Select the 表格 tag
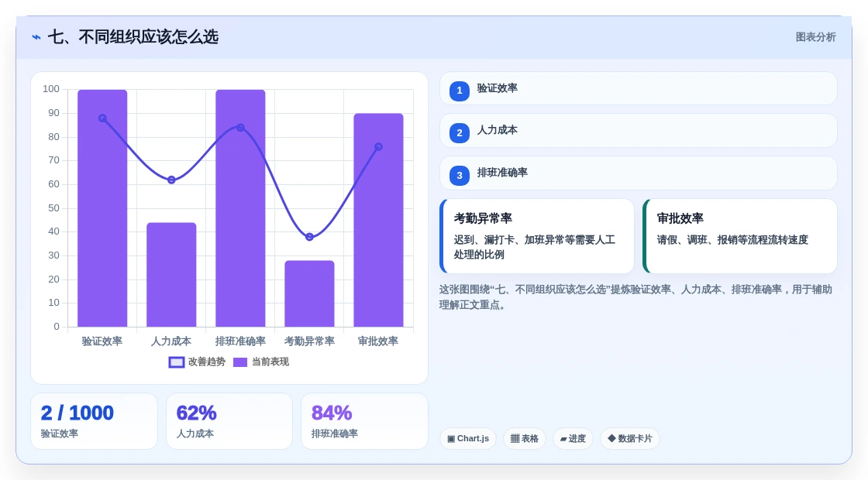Screen dimensions: 868x480 click(x=524, y=438)
